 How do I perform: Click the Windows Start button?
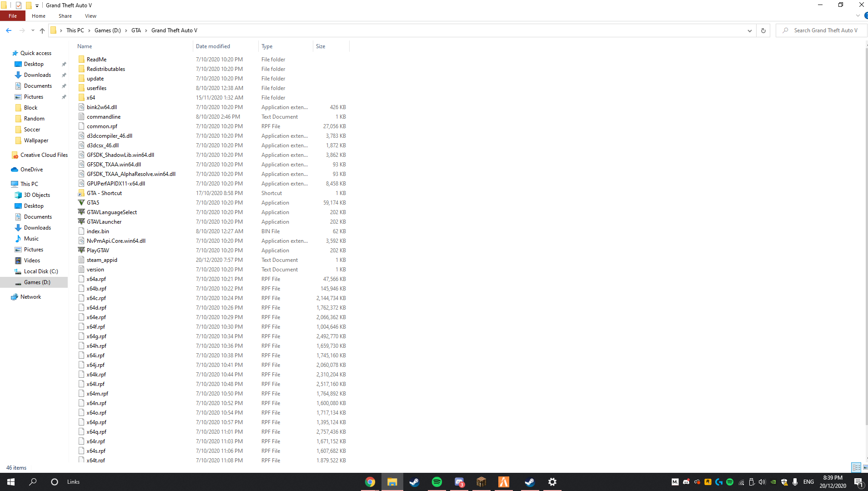coord(11,482)
